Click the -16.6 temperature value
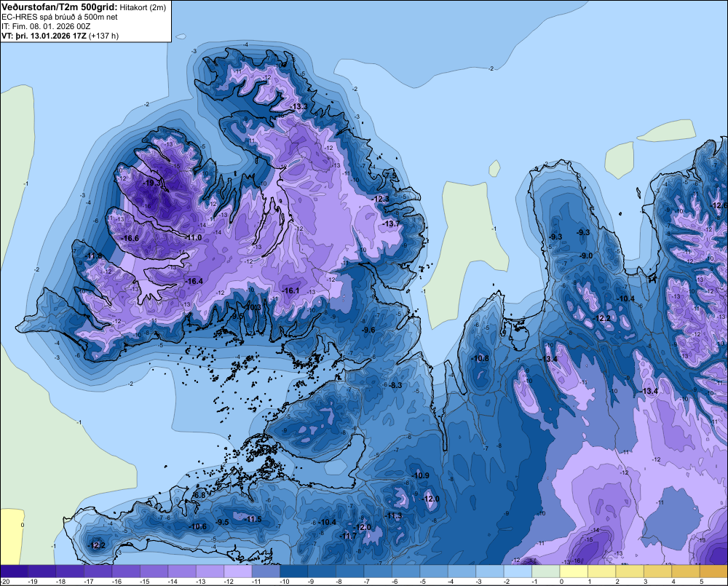Image resolution: width=728 pixels, height=586 pixels. tap(130, 238)
